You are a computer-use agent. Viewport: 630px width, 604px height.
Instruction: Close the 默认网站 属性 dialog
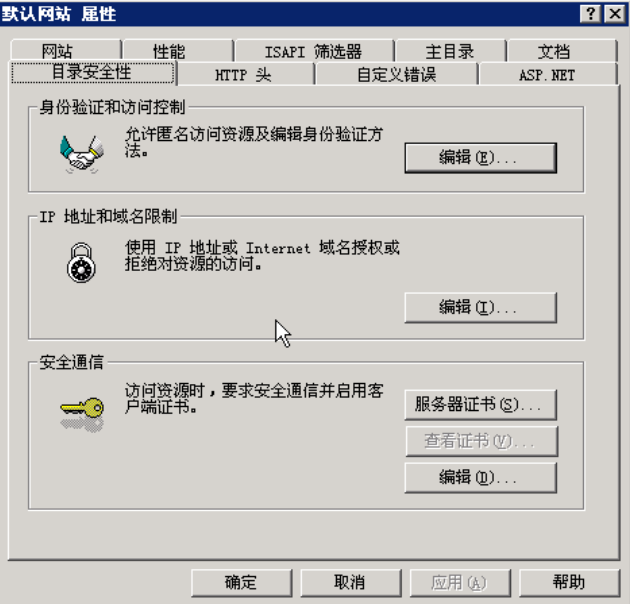(615, 14)
